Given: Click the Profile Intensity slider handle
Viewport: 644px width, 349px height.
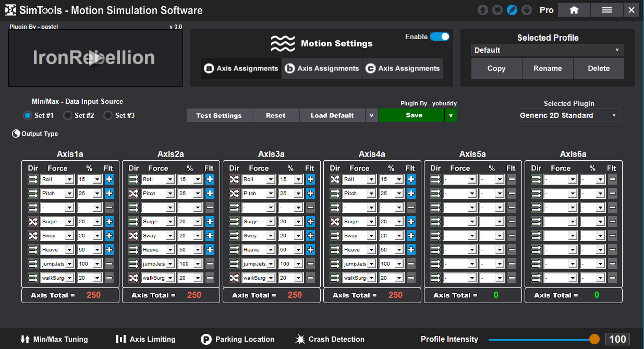Looking at the screenshot, I should click(594, 339).
